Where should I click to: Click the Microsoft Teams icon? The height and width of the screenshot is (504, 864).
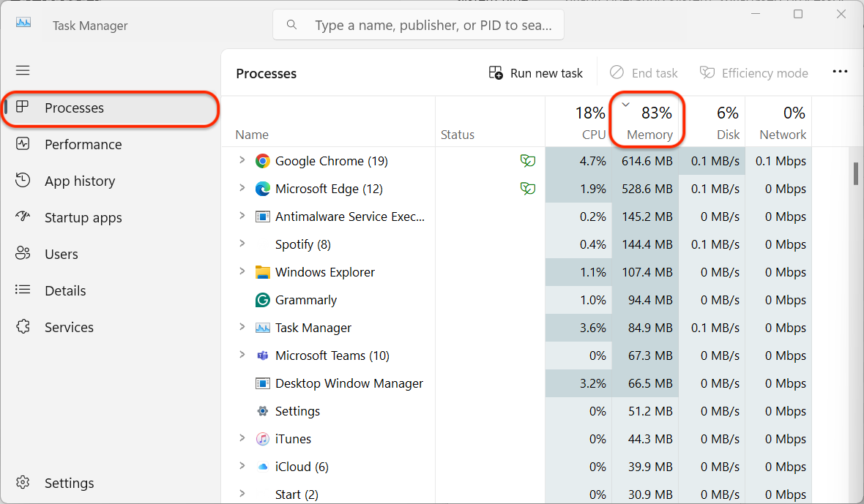click(263, 356)
